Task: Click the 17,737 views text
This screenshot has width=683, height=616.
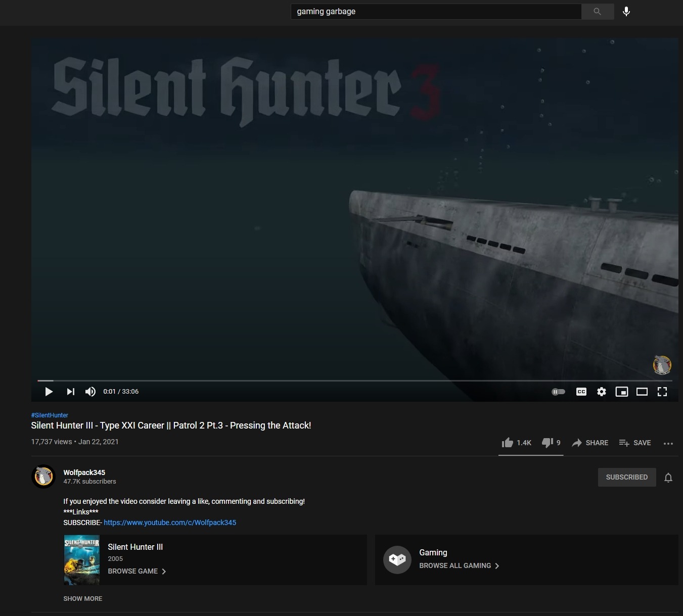Action: click(x=52, y=442)
